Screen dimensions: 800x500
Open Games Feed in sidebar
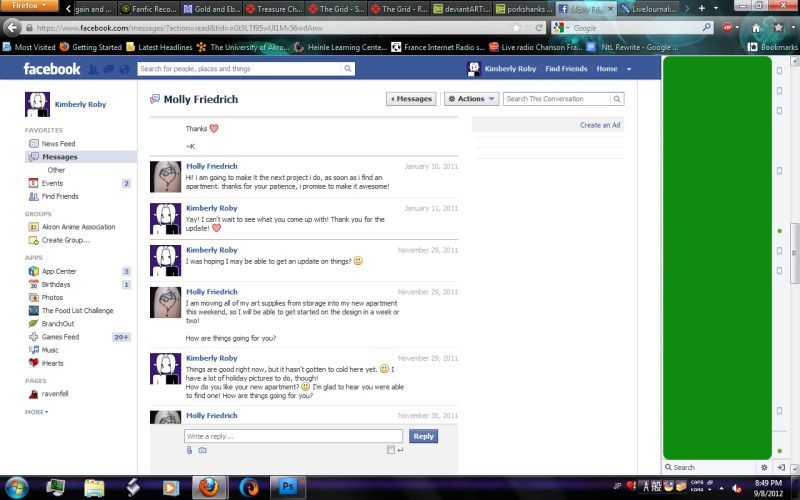point(60,337)
